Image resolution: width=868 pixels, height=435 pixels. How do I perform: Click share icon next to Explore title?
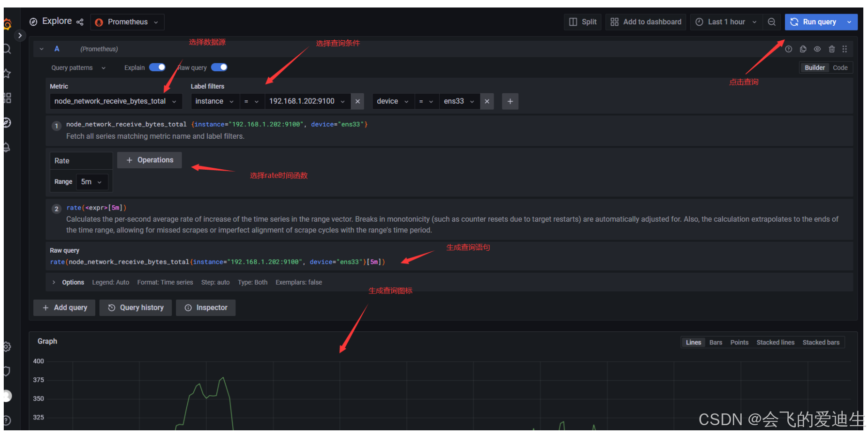click(80, 22)
